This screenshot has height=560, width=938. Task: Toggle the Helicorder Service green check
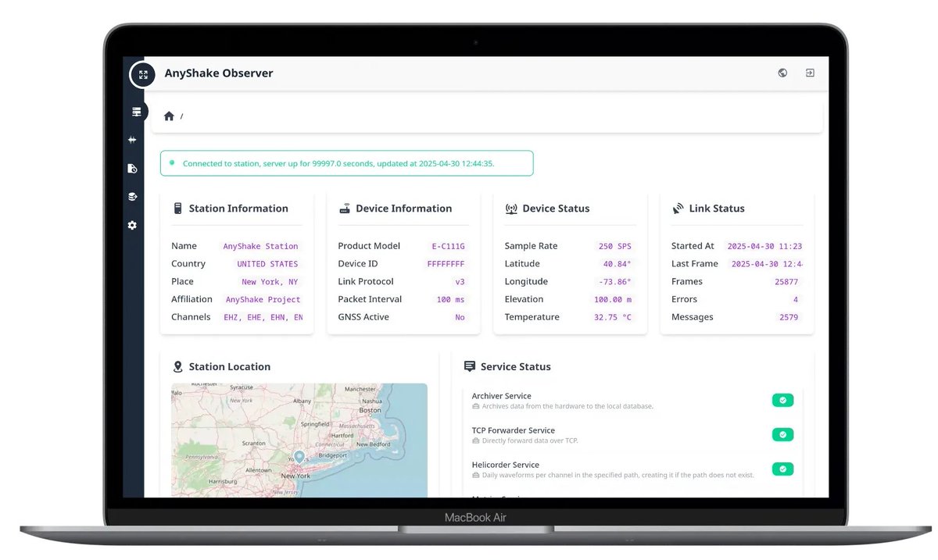[x=782, y=469]
